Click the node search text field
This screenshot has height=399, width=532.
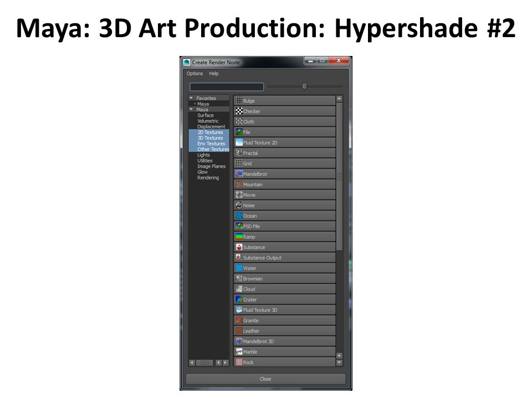coord(227,87)
